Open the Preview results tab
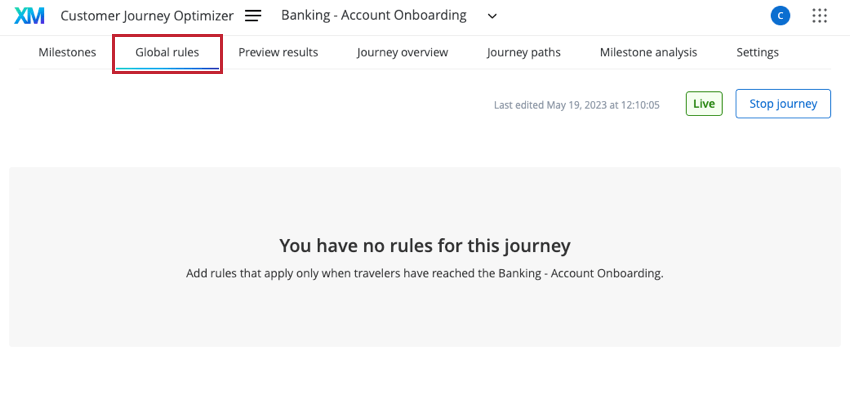850x400 pixels. point(278,53)
